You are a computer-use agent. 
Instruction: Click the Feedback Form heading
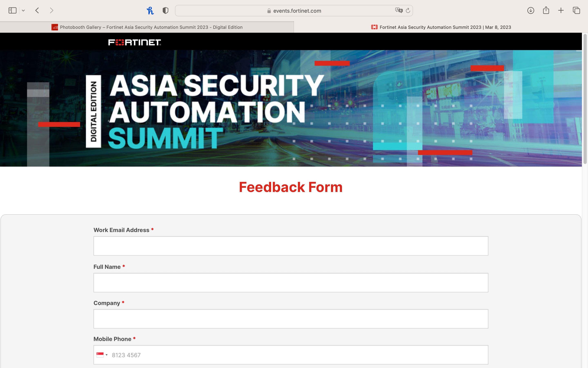(291, 187)
